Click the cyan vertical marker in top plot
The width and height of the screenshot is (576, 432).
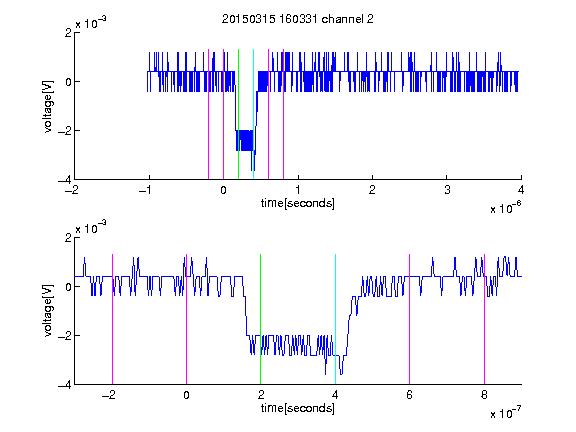(253, 114)
